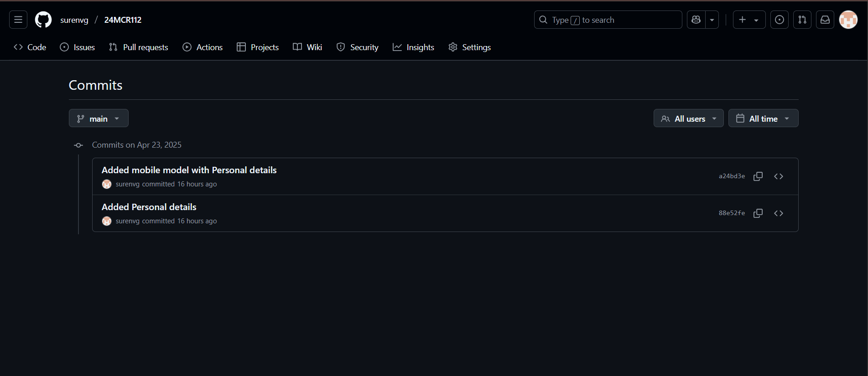Switch to the Code tab
This screenshot has width=868, height=376.
click(30, 47)
